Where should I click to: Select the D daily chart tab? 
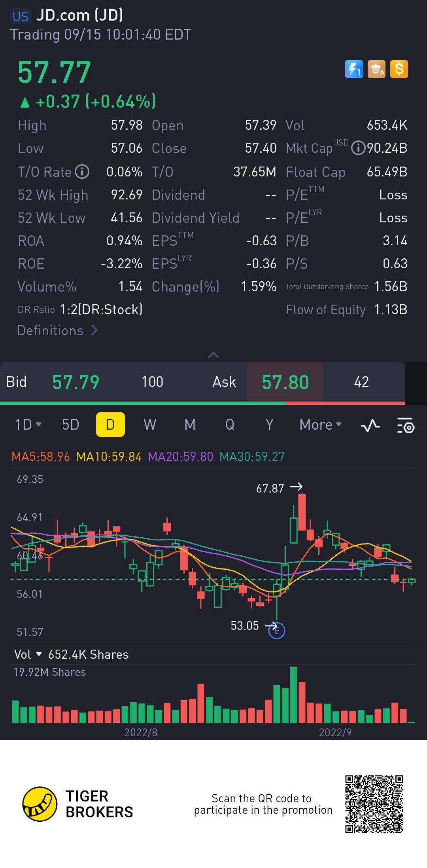[110, 425]
